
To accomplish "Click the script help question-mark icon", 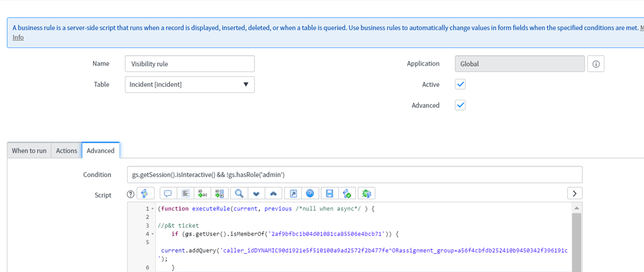I will coord(130,194).
